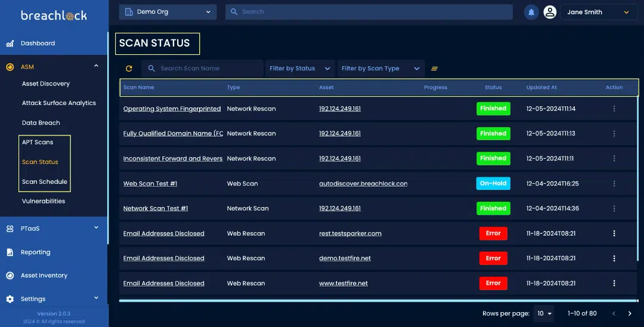Click the user avatar icon
The height and width of the screenshot is (327, 644).
pos(550,12)
